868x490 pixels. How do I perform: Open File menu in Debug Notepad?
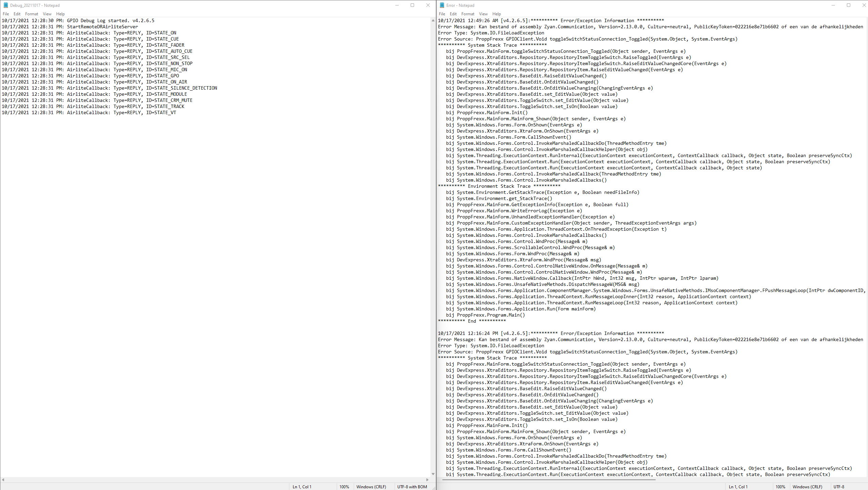click(6, 14)
